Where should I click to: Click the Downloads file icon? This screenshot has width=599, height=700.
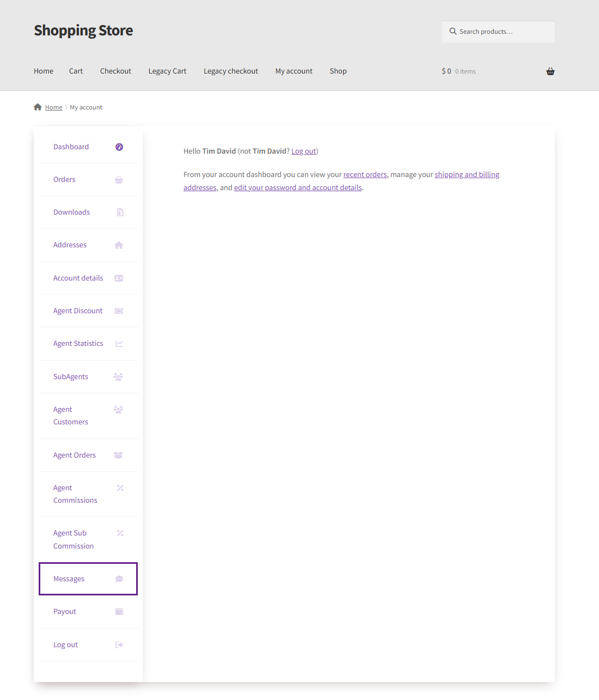[x=120, y=212]
